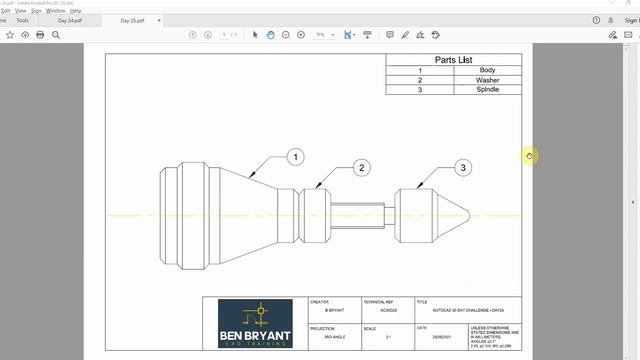The height and width of the screenshot is (360, 640).
Task: Click the Washer cell in parts list
Action: click(x=487, y=80)
